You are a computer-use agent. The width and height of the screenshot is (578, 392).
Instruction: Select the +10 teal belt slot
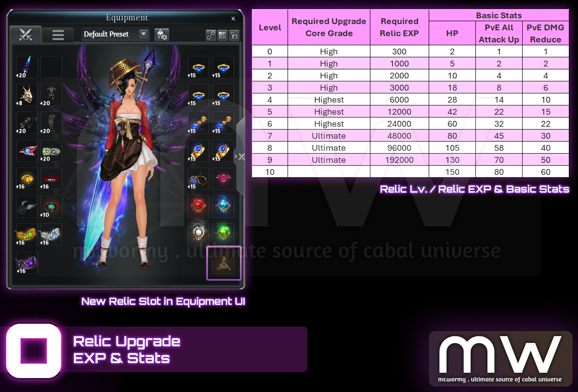coord(51,206)
